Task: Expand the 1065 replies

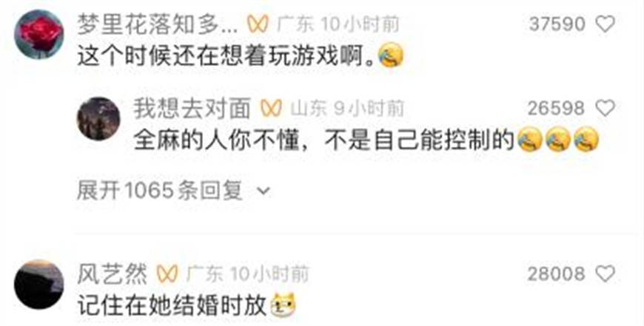Action: point(173,191)
